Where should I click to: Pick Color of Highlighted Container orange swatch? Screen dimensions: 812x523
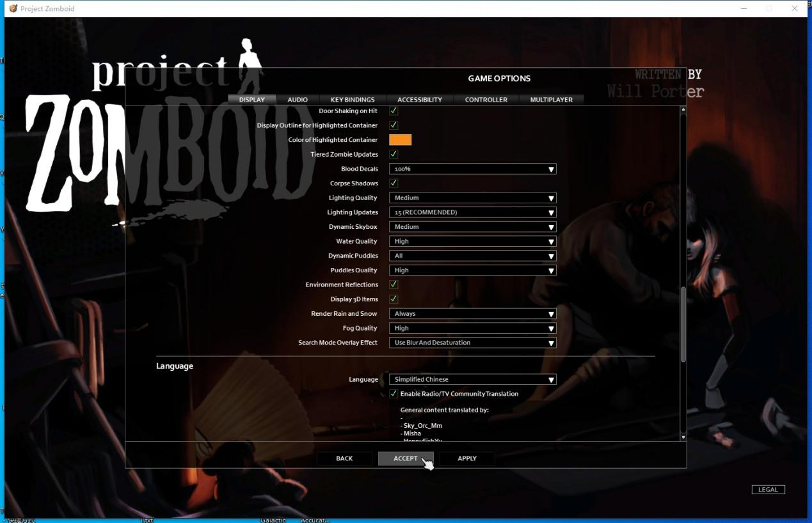click(401, 140)
